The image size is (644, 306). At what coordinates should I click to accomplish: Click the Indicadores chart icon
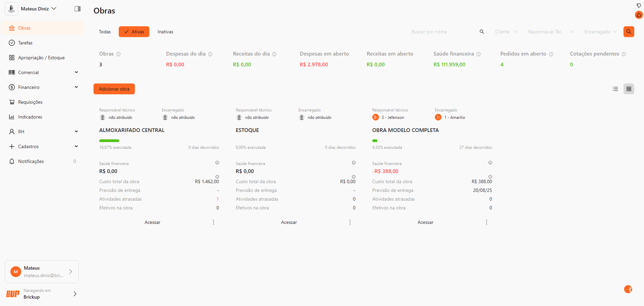(x=12, y=117)
